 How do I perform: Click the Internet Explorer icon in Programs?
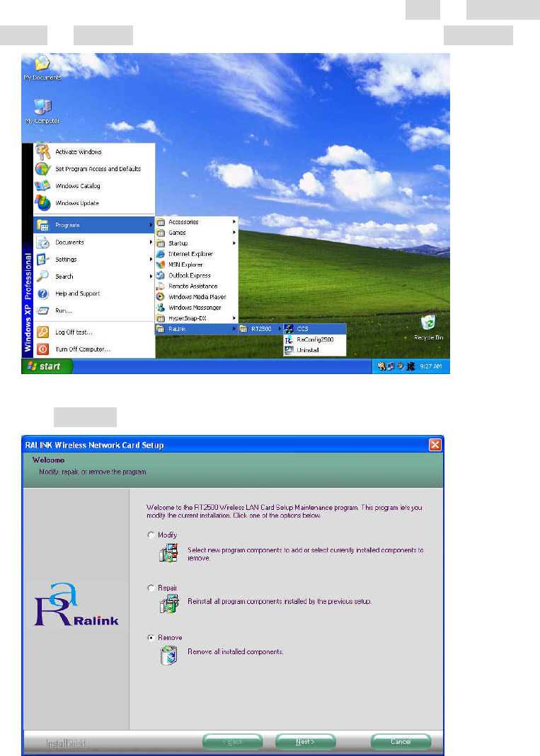point(161,254)
